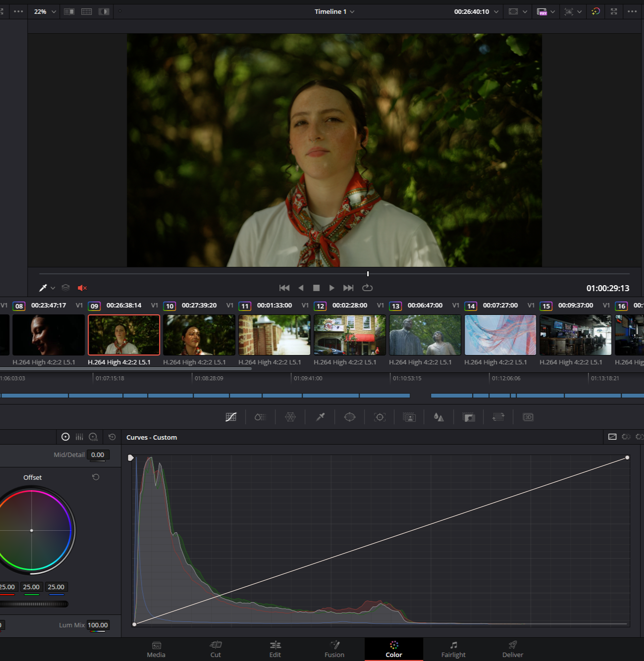Open the Key palette
The height and width of the screenshot is (661, 644).
(469, 417)
